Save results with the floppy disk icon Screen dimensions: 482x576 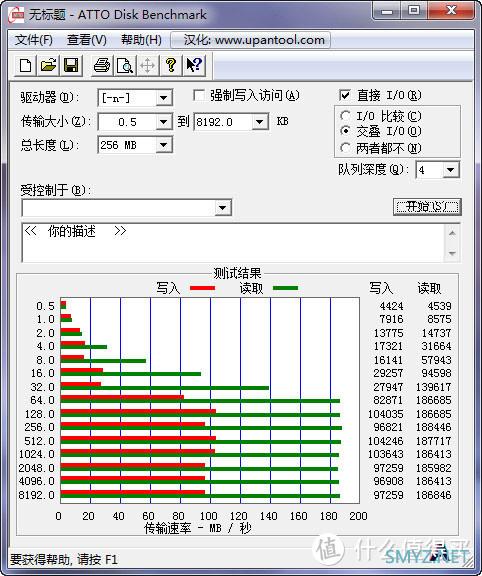(71, 66)
